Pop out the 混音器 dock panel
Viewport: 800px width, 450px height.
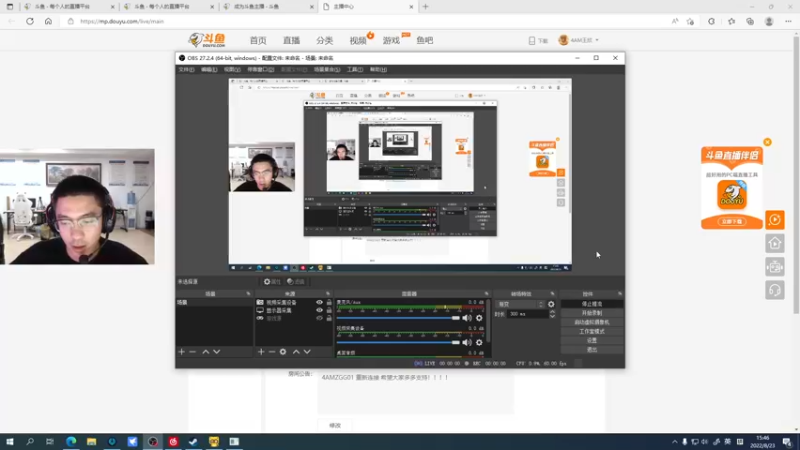(x=487, y=294)
